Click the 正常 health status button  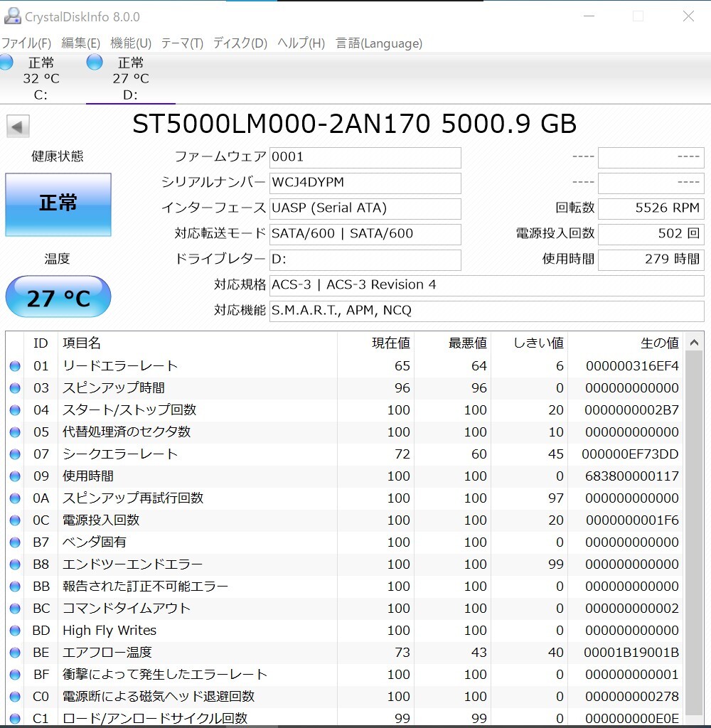[x=58, y=204]
